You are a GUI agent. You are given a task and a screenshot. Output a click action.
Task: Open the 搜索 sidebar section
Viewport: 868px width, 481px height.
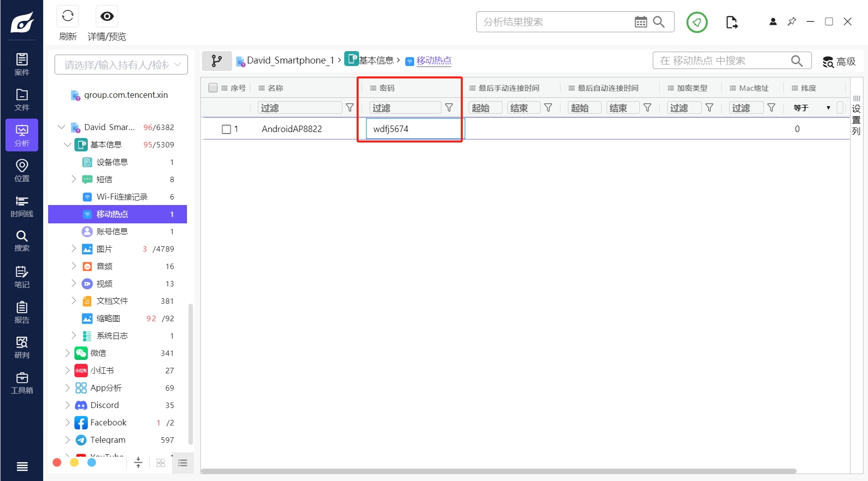coord(22,241)
